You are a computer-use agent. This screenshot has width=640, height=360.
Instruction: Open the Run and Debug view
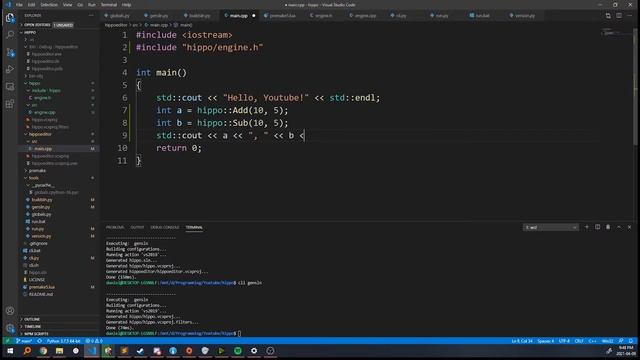point(10,69)
